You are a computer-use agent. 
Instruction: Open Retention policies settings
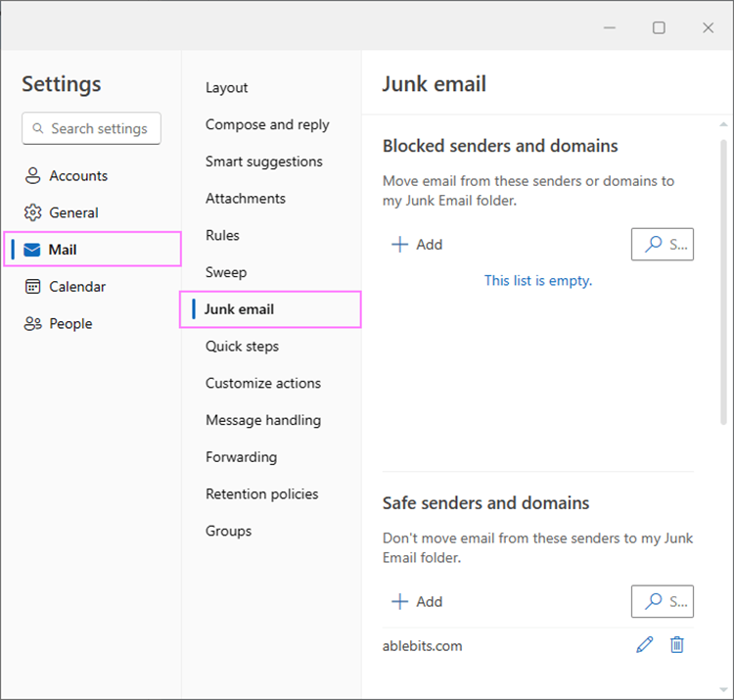click(x=261, y=494)
